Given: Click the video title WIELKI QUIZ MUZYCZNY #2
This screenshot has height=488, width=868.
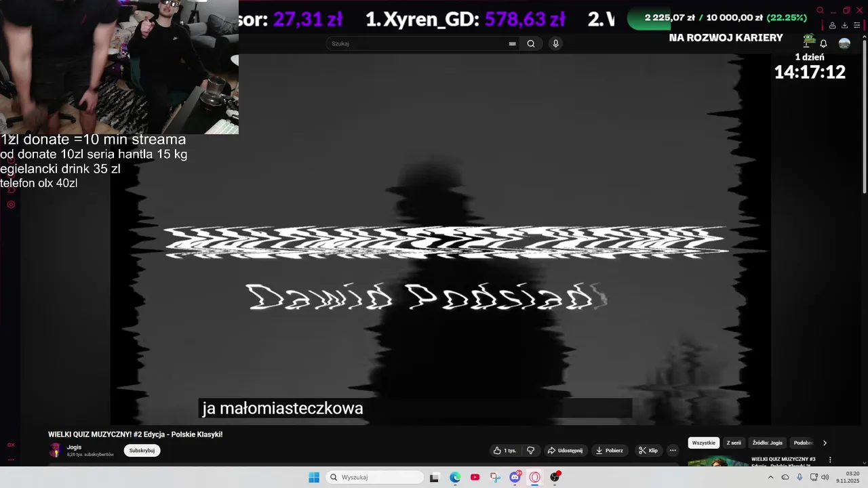Looking at the screenshot, I should pyautogui.click(x=136, y=434).
